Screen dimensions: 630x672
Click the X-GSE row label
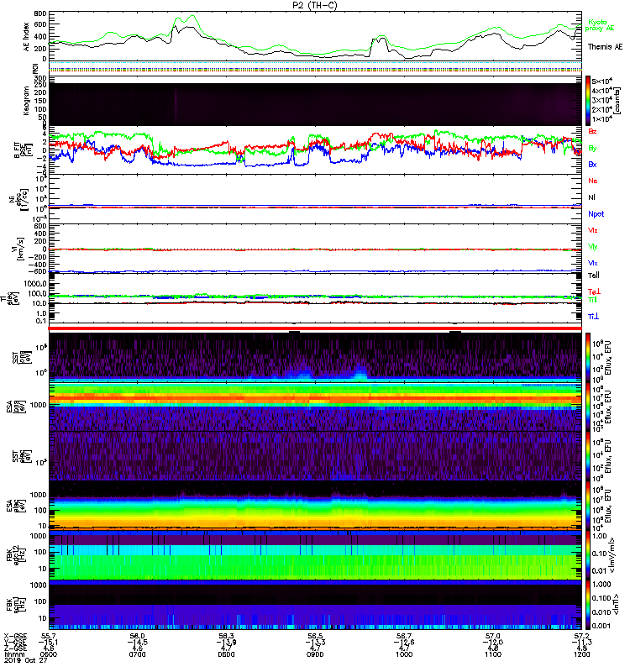coord(15,636)
